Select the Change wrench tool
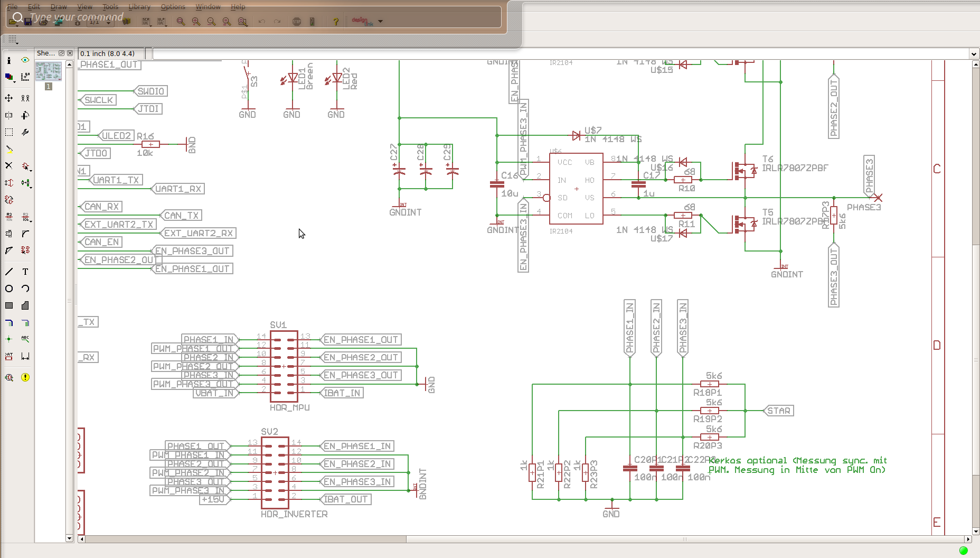The width and height of the screenshot is (980, 558). [25, 132]
